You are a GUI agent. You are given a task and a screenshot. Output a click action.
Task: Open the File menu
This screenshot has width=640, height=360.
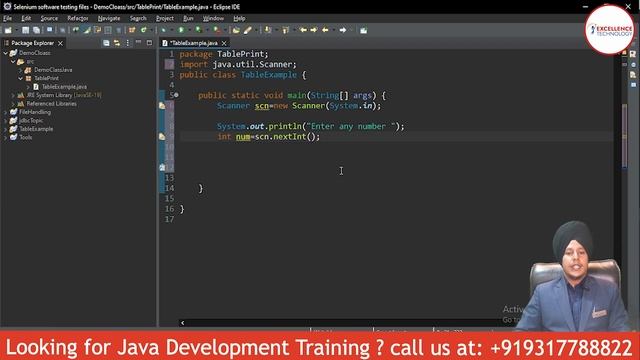[x=7, y=18]
